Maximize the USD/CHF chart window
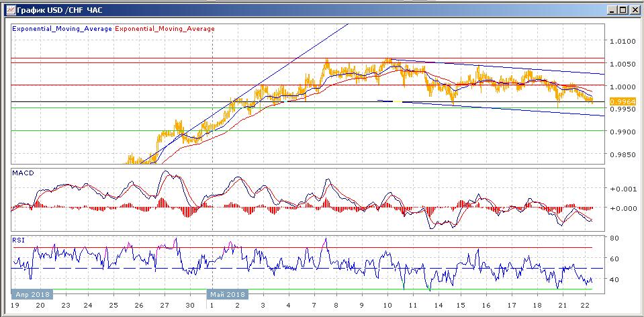Screen dimensions: 644x317 point(623,9)
